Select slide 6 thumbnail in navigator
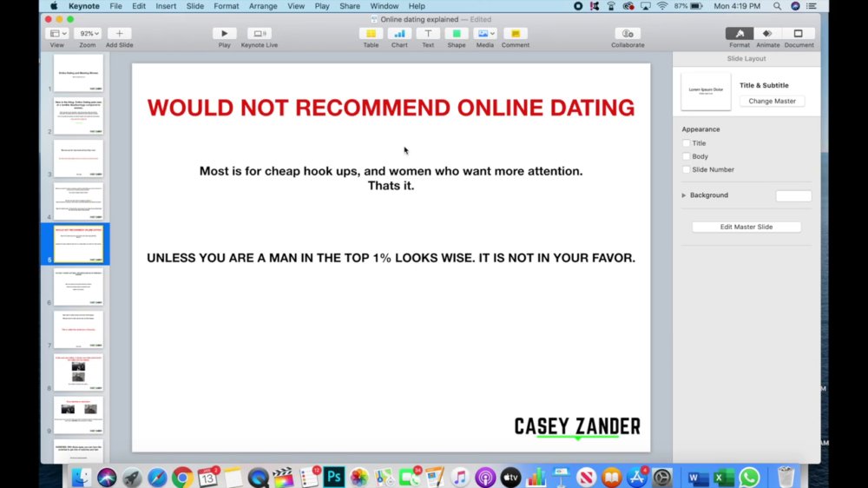The image size is (868, 488). tap(78, 287)
